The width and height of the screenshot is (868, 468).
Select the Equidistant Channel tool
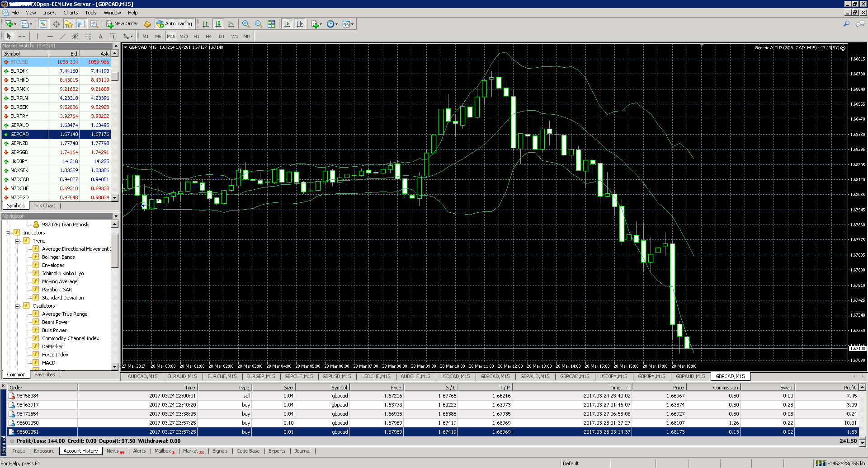pyautogui.click(x=75, y=36)
